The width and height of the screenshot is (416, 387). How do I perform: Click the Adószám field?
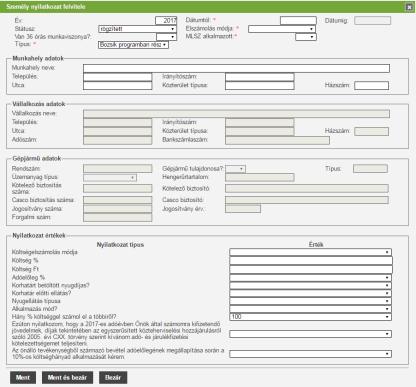117,140
